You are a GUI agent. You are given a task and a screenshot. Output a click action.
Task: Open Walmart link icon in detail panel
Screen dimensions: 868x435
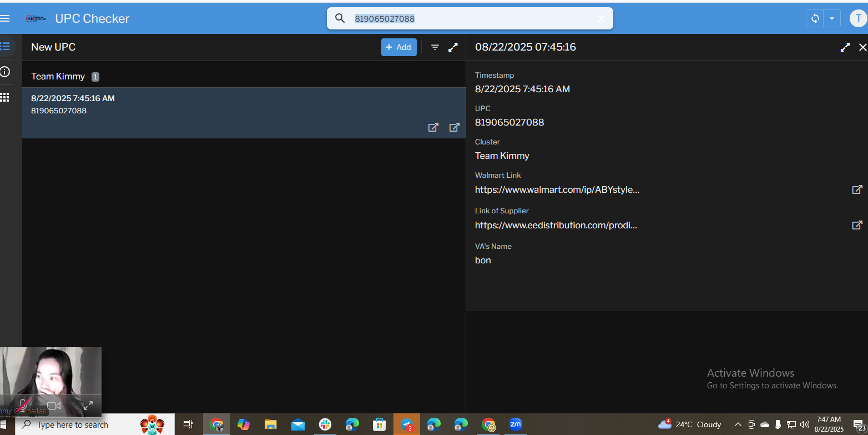coord(857,189)
